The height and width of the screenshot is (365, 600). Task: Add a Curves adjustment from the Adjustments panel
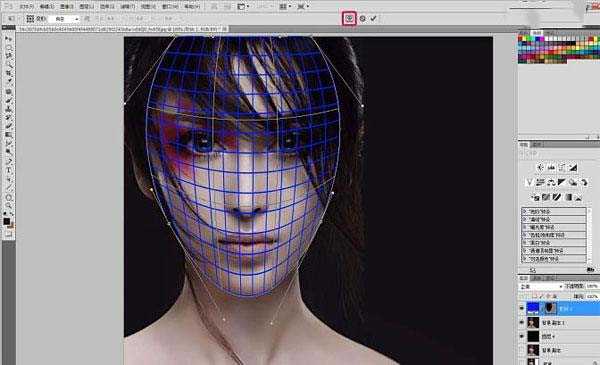(562, 168)
